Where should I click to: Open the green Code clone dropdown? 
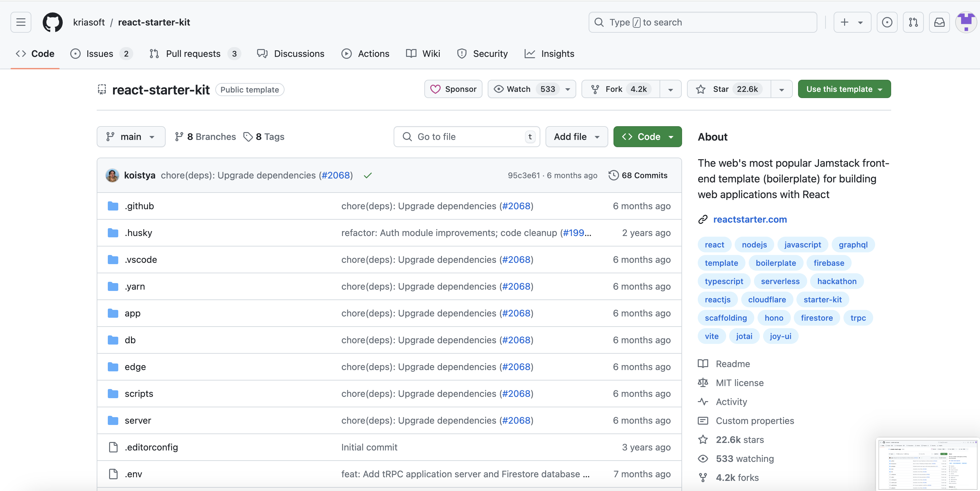[647, 137]
